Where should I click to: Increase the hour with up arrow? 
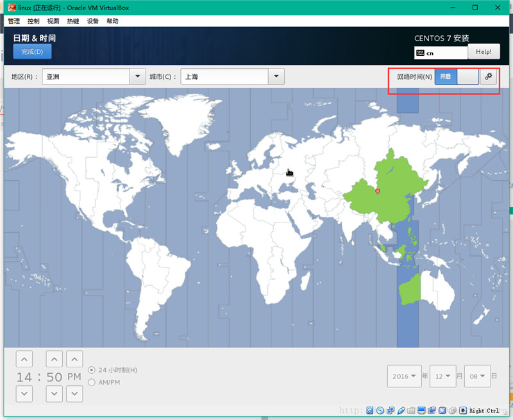(x=24, y=359)
